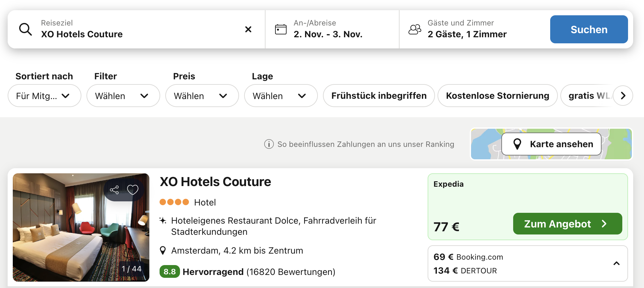Image resolution: width=644 pixels, height=288 pixels.
Task: Change An-/Abreise dates 2. Nov. - 3. Nov.
Action: 332,29
